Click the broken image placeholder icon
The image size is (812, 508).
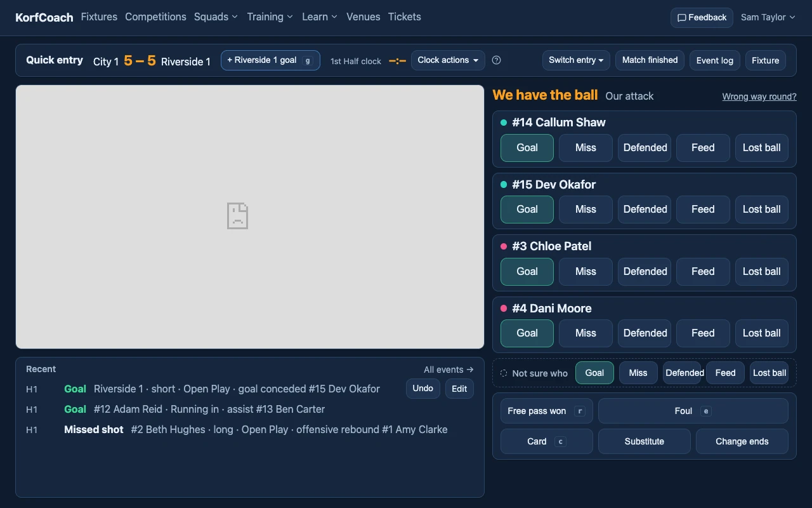coord(238,216)
